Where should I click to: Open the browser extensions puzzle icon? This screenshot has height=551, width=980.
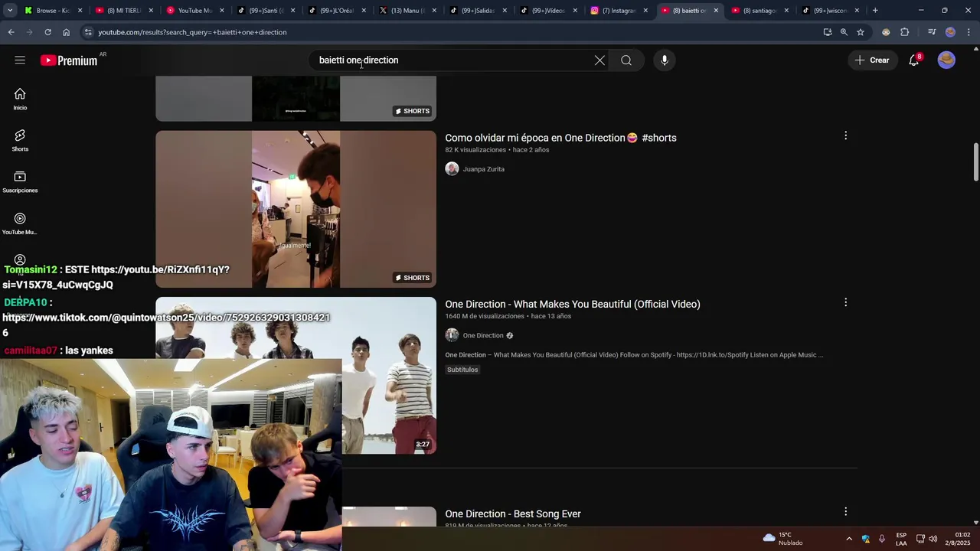point(904,32)
